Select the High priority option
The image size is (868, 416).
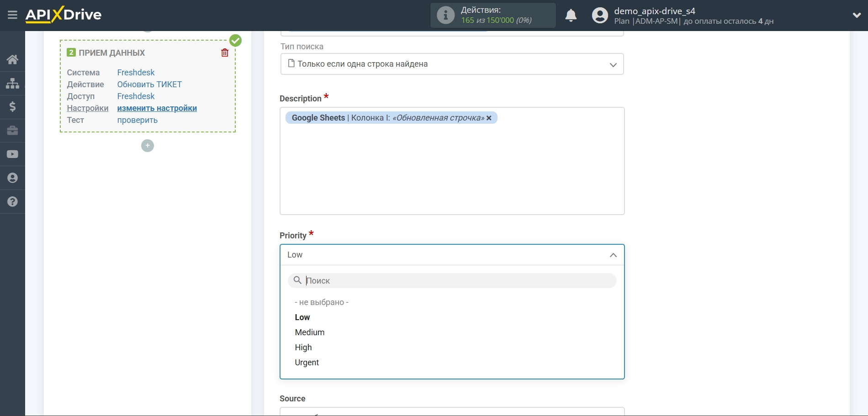(x=303, y=348)
